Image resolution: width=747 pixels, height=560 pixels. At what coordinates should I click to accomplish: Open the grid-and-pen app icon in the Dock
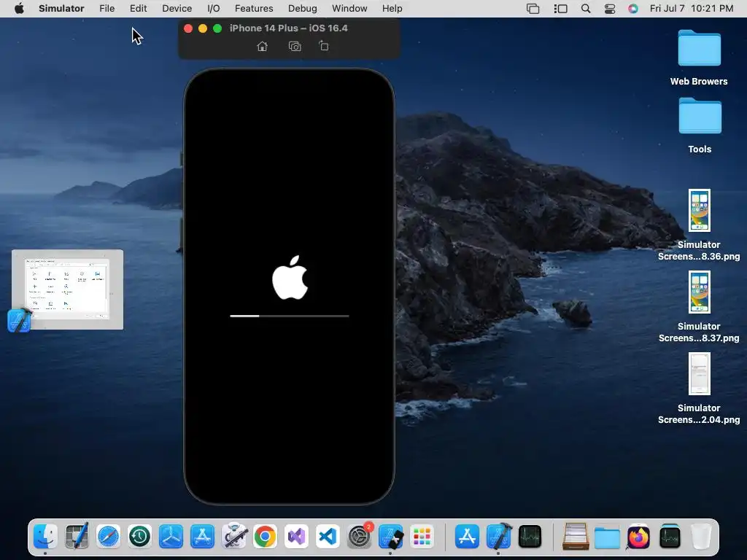point(77,537)
